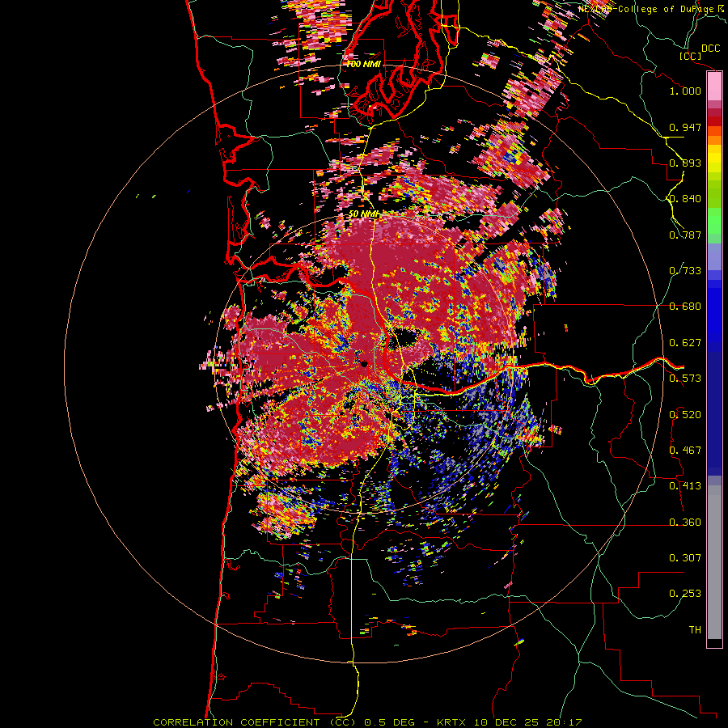Select the 0.573 scale value
This screenshot has height=728, width=728.
[685, 379]
